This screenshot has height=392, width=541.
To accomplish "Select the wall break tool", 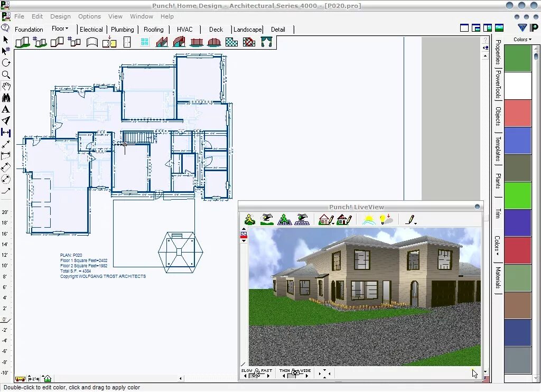I will click(109, 42).
